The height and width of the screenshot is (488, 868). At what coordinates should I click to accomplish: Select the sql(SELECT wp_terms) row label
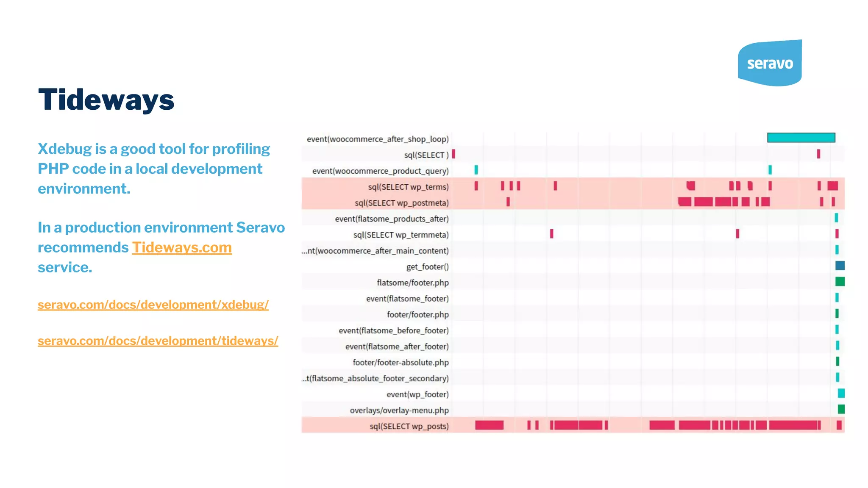pyautogui.click(x=408, y=187)
